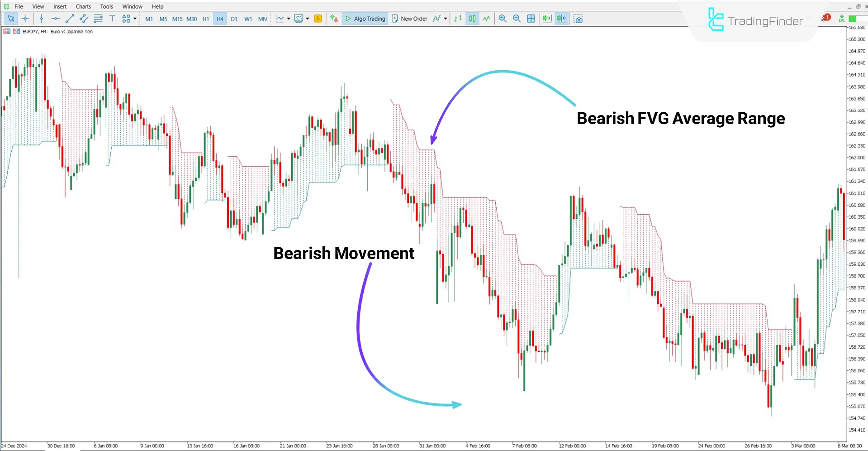Image resolution: width=868 pixels, height=451 pixels.
Task: Open the Insert menu
Action: pos(60,6)
